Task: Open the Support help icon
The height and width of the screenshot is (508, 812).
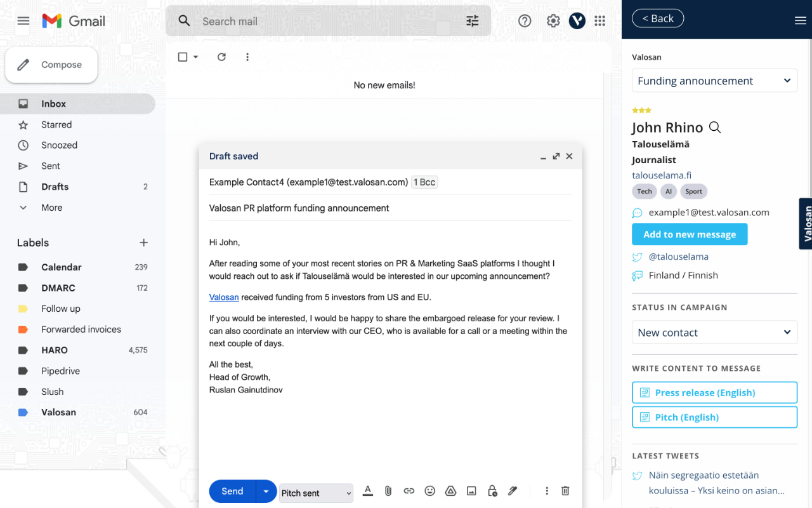Action: point(525,21)
